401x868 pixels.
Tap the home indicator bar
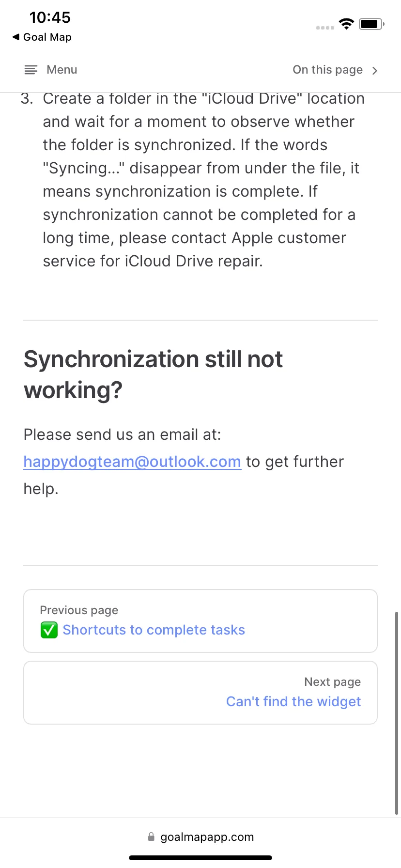[200, 858]
